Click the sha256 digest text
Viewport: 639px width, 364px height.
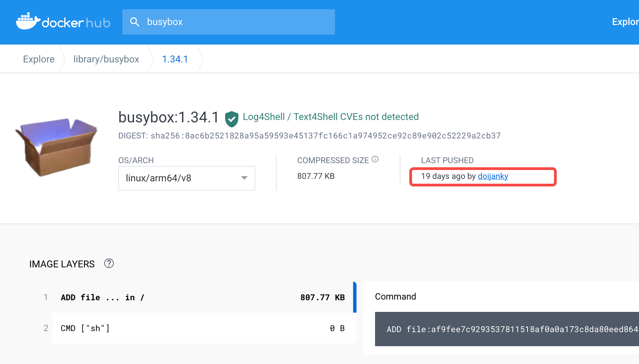(309, 135)
